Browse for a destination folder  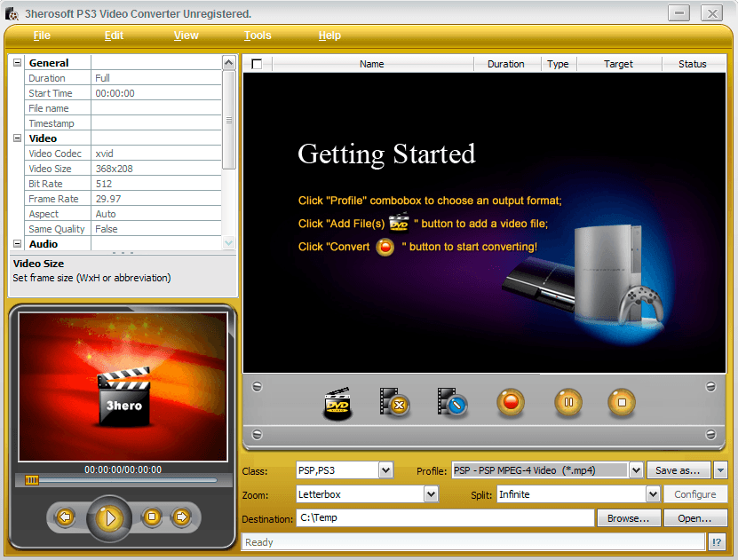(x=628, y=517)
